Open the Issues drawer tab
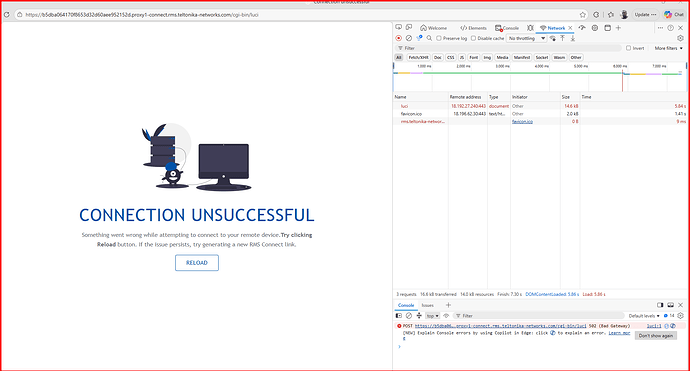 pos(428,305)
